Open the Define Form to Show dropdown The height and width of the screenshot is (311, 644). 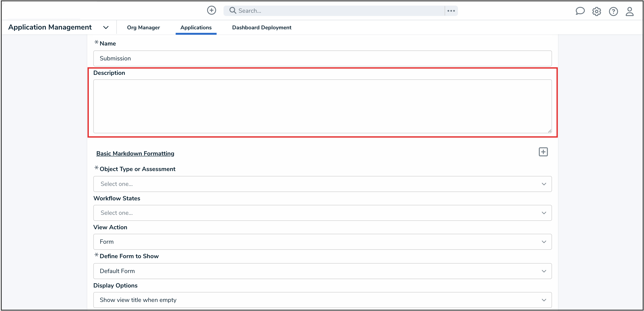322,271
